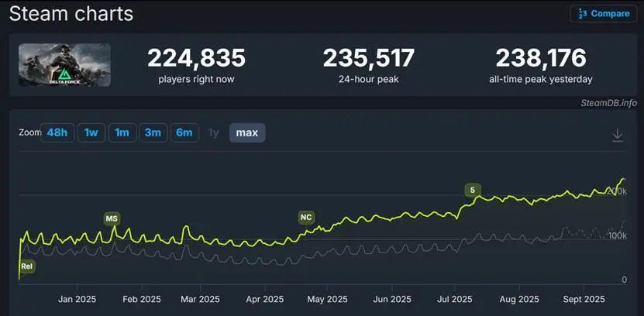Choose the 3m zoom option
Screen dimensions: 644x316
click(x=153, y=132)
